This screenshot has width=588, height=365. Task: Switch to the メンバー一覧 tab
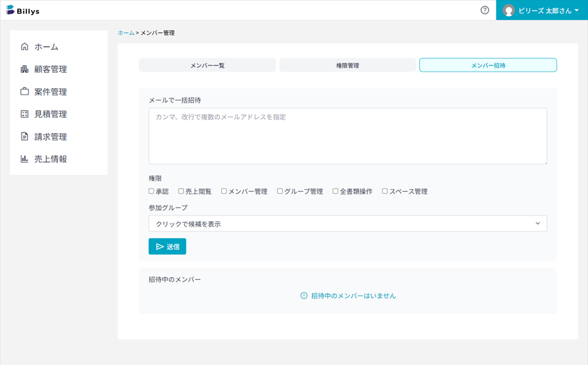[207, 65]
